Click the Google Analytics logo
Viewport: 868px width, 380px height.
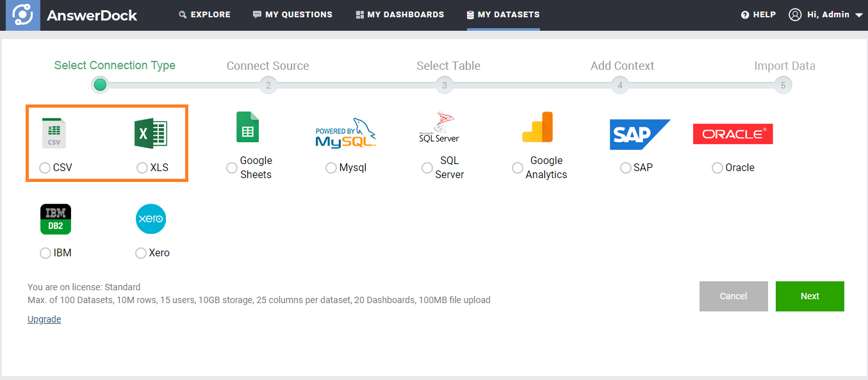(x=537, y=127)
